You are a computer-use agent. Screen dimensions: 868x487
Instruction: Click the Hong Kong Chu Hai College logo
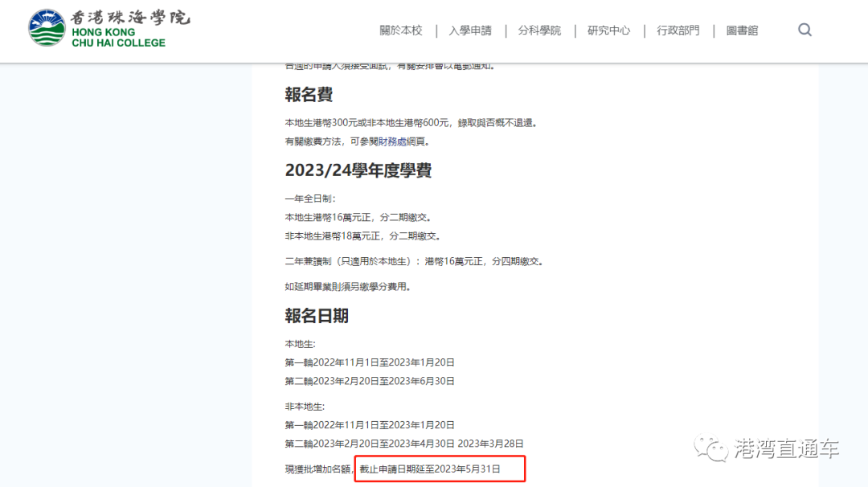(x=109, y=27)
